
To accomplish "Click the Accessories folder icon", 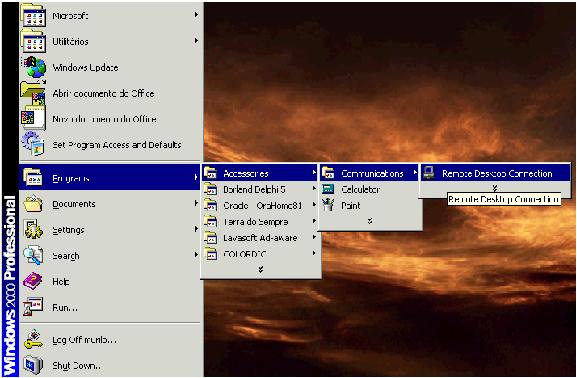I will pyautogui.click(x=211, y=173).
